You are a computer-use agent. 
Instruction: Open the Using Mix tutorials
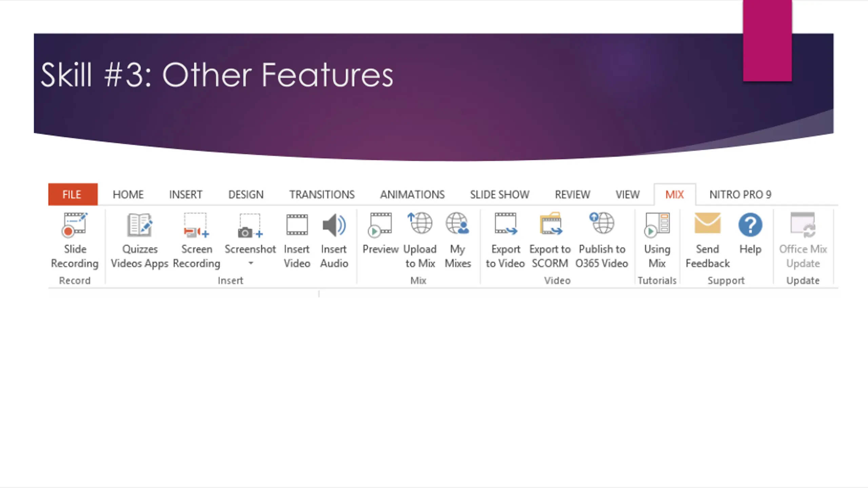pyautogui.click(x=657, y=240)
